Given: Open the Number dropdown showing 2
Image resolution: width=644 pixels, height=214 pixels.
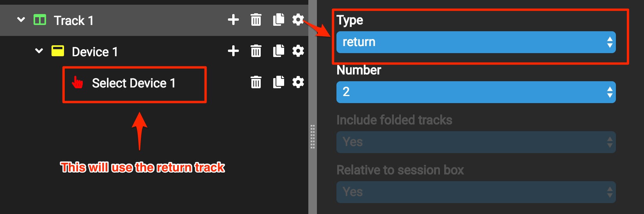Looking at the screenshot, I should [x=476, y=92].
